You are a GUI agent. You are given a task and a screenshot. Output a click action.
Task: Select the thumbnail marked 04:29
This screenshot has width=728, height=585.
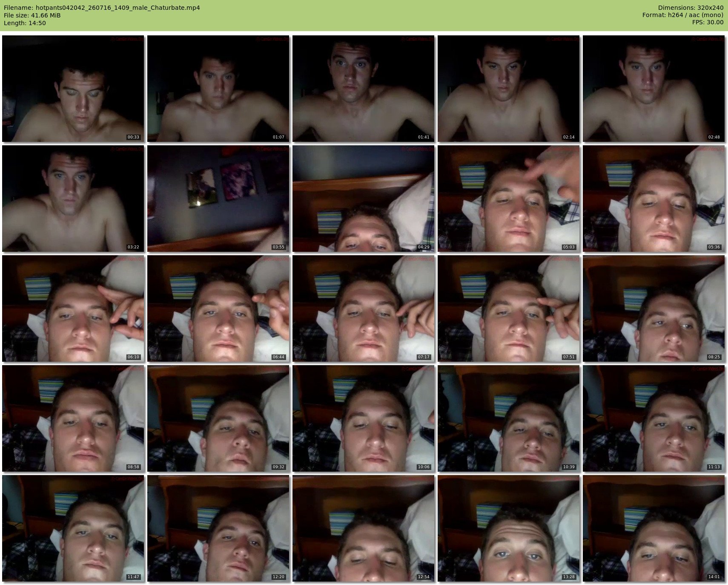363,199
